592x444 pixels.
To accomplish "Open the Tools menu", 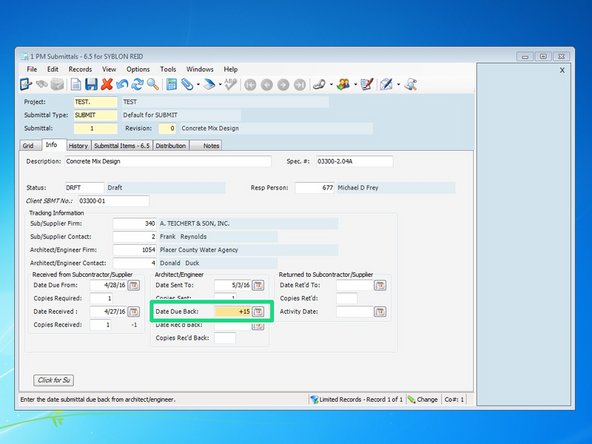I will 168,69.
